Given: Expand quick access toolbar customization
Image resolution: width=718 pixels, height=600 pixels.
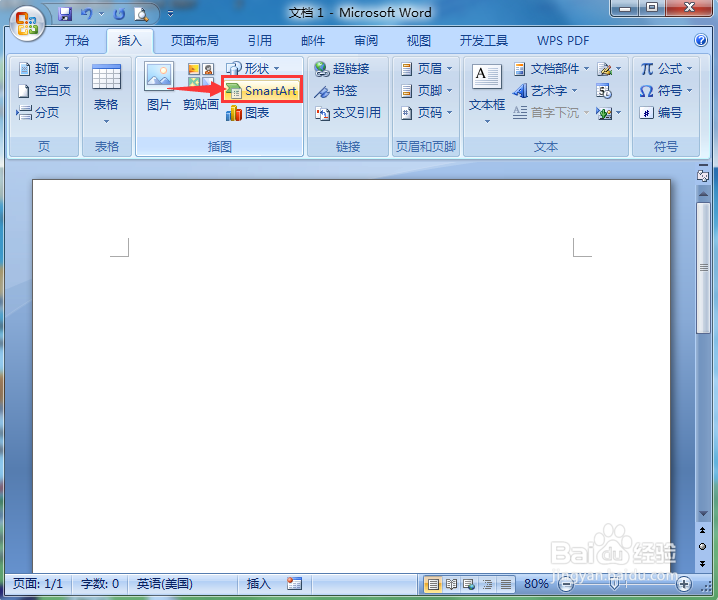Looking at the screenshot, I should click(170, 14).
